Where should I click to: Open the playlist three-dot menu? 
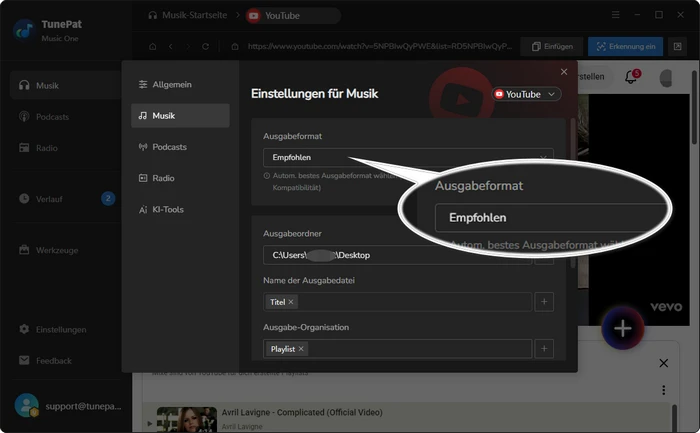tap(664, 390)
